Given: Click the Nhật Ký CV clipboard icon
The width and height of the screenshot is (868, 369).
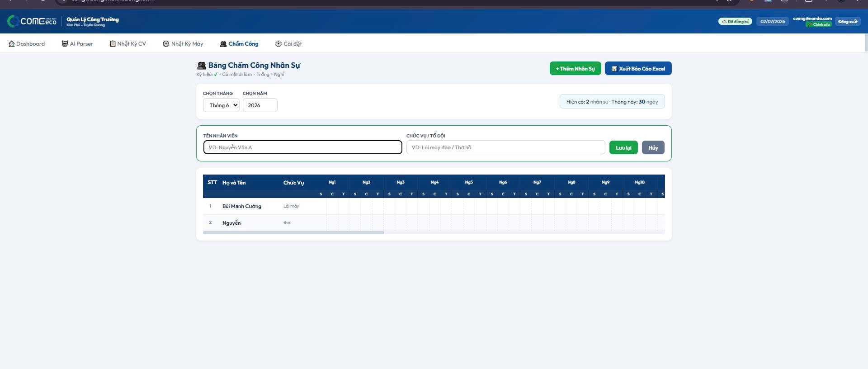Looking at the screenshot, I should (113, 44).
